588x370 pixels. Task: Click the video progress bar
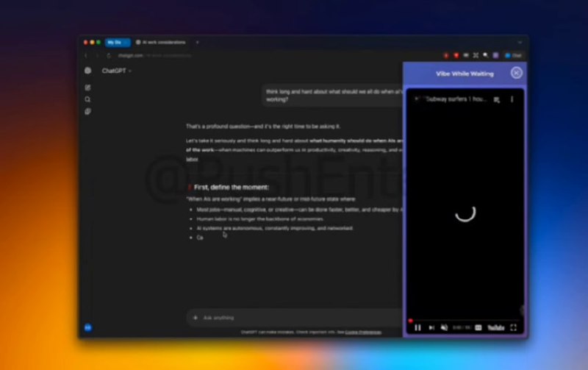(463, 321)
